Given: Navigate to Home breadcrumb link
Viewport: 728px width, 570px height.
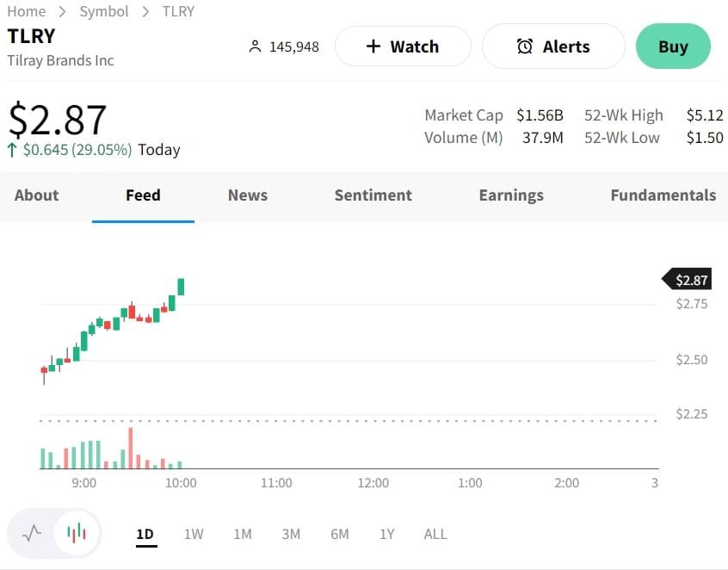Looking at the screenshot, I should [26, 11].
